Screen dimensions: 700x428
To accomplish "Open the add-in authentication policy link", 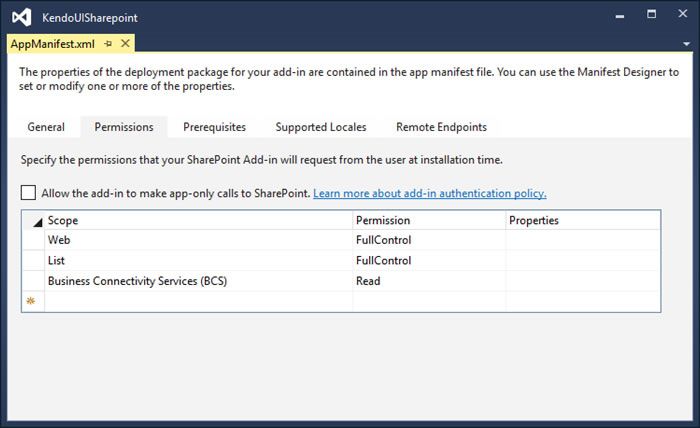I will coord(429,193).
